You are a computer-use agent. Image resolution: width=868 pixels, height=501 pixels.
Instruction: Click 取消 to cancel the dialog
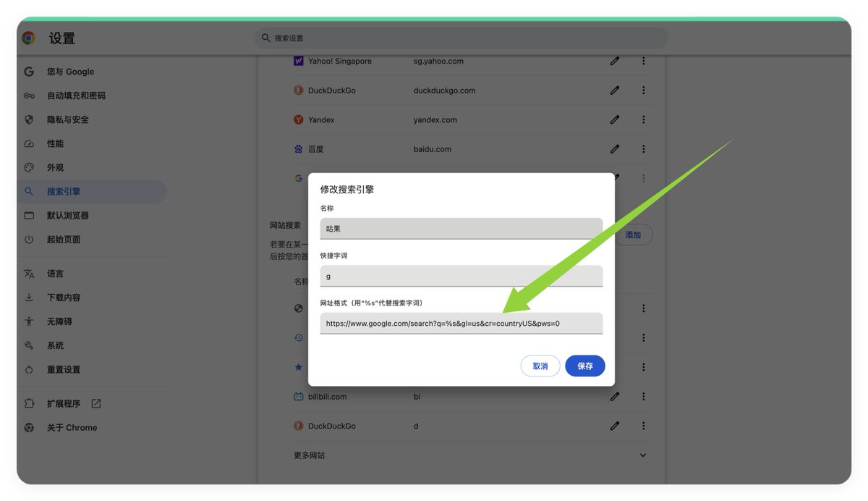[540, 366]
